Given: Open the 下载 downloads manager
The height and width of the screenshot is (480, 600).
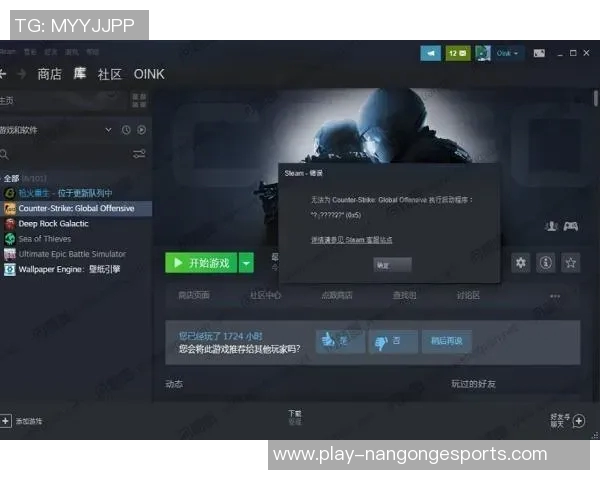Looking at the screenshot, I should coord(295,417).
